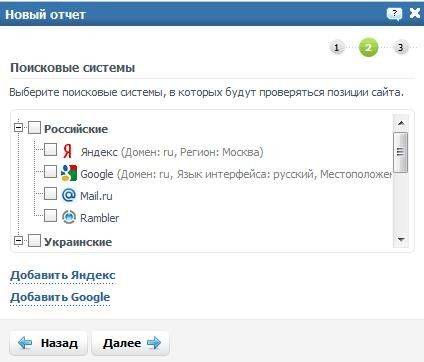
Task: Click the blue right arrow on Далее
Action: pyautogui.click(x=154, y=342)
